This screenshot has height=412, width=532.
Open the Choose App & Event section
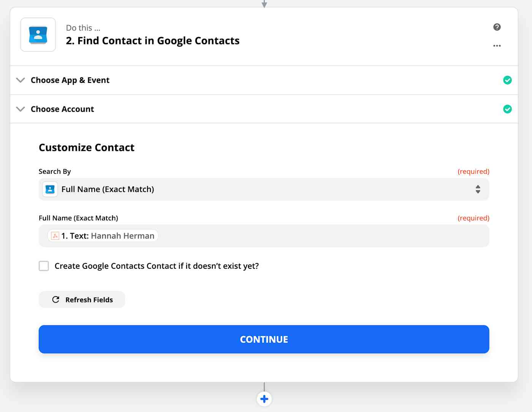[x=70, y=80]
